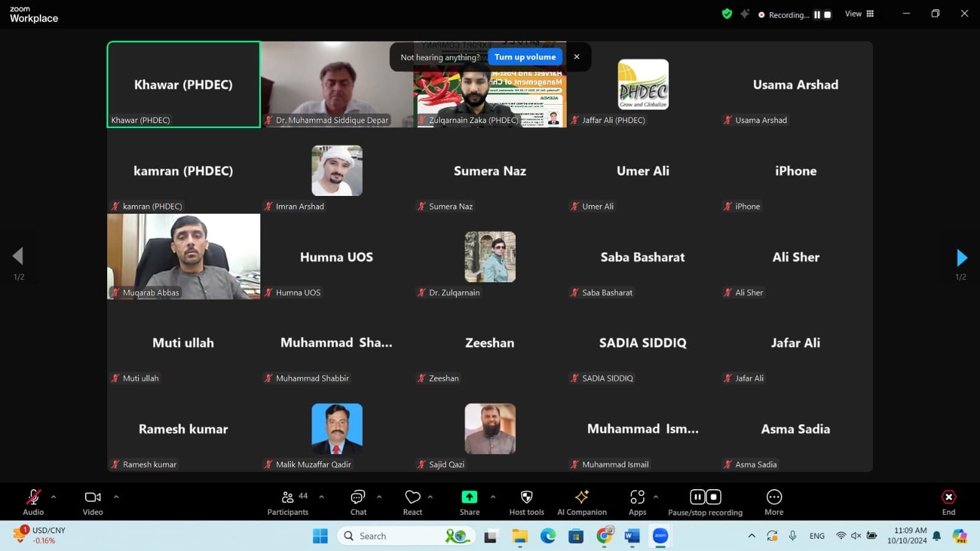
Task: Select Muqarab Abbas video tile
Action: (184, 257)
